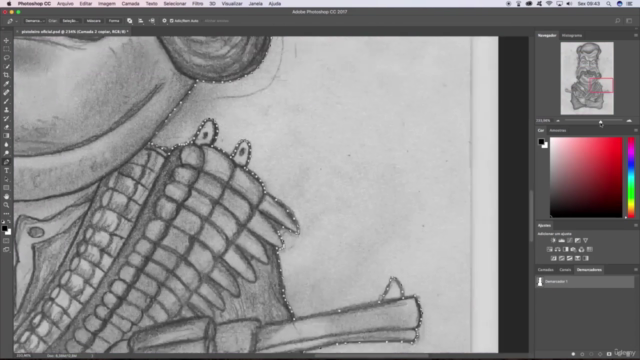Select the Path Selection tool
Screen dimensions: 640x360
click(6, 179)
